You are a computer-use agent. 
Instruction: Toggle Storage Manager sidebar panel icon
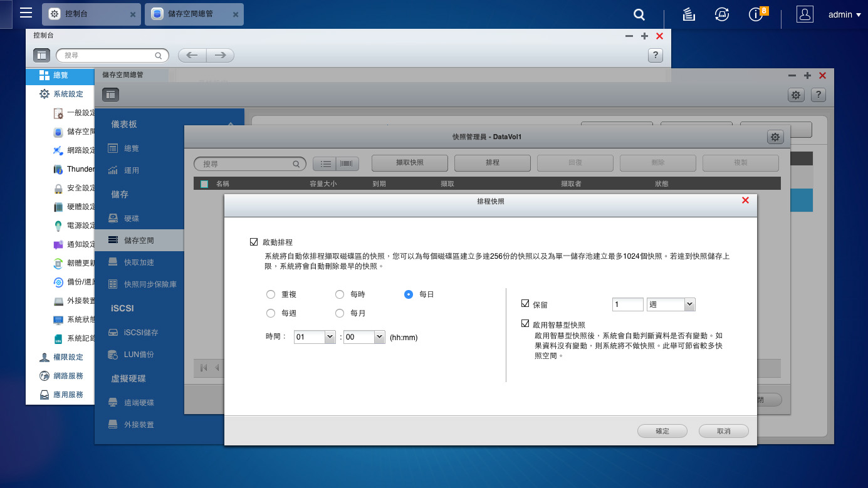pos(111,95)
